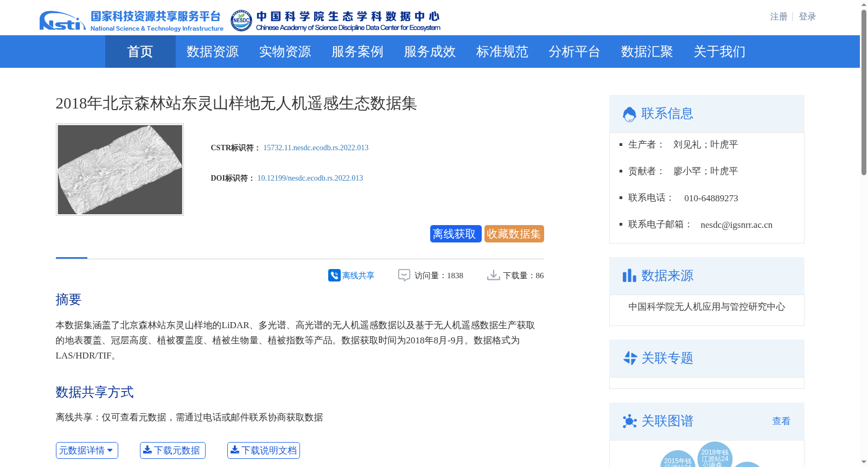Click the 下载量：86 text

[524, 276]
